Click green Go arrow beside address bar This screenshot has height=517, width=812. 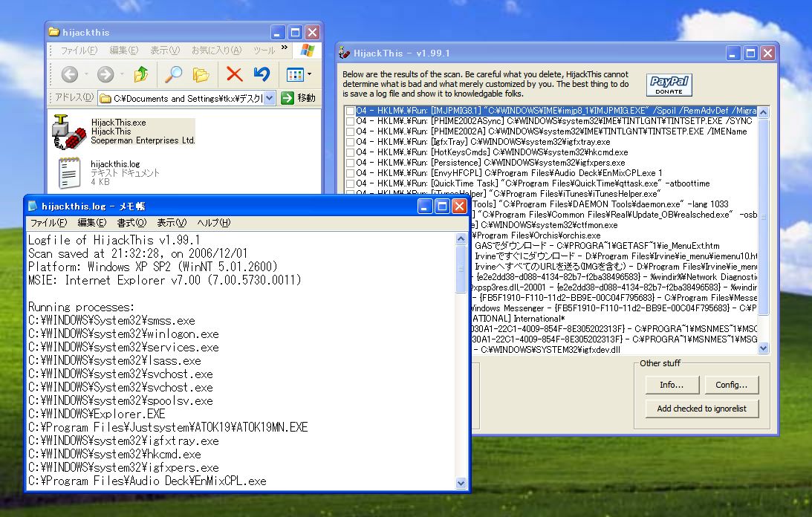click(288, 98)
